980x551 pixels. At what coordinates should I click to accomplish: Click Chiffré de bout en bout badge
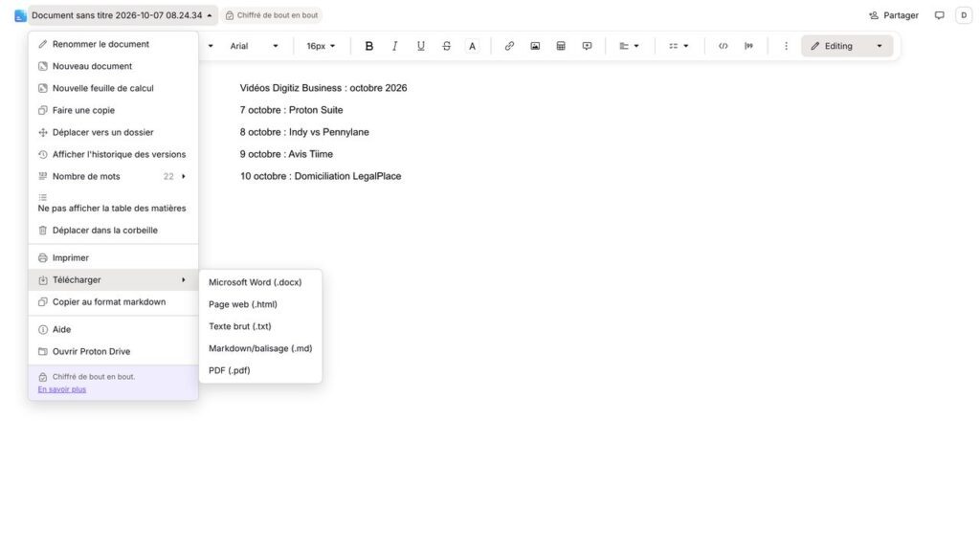(x=272, y=15)
